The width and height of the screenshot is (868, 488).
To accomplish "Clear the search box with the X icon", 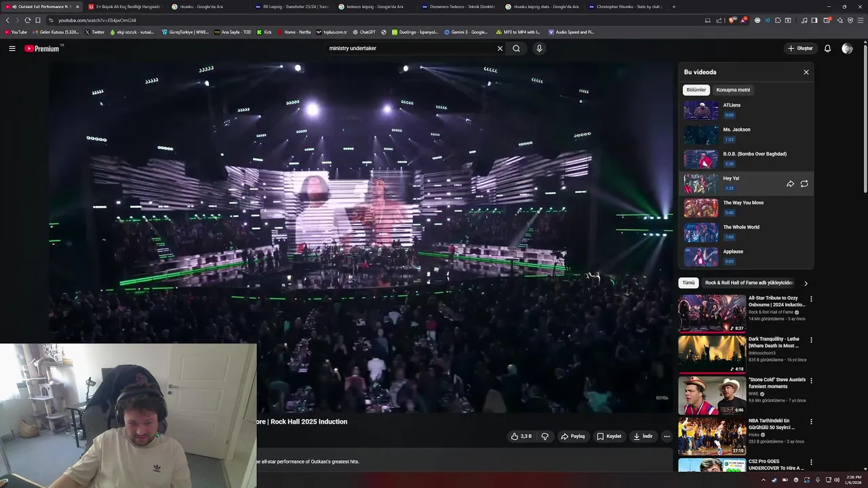I will click(x=500, y=49).
